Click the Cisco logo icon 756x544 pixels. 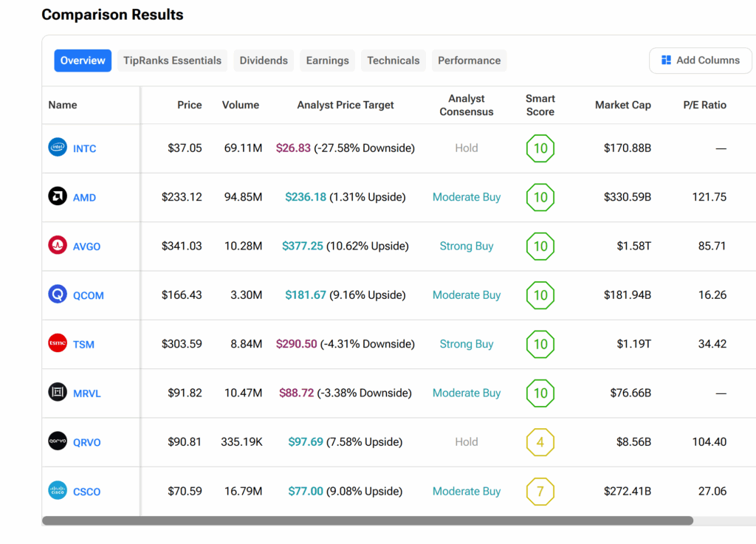58,491
